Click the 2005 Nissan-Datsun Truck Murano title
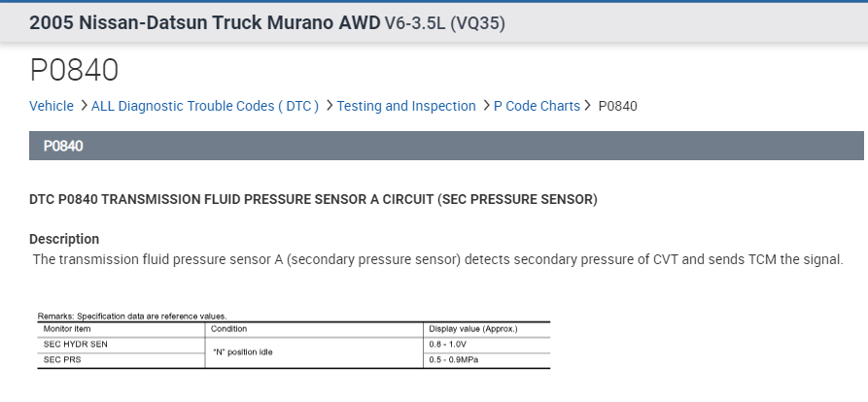Screen dimensions: 868x402 point(204,22)
